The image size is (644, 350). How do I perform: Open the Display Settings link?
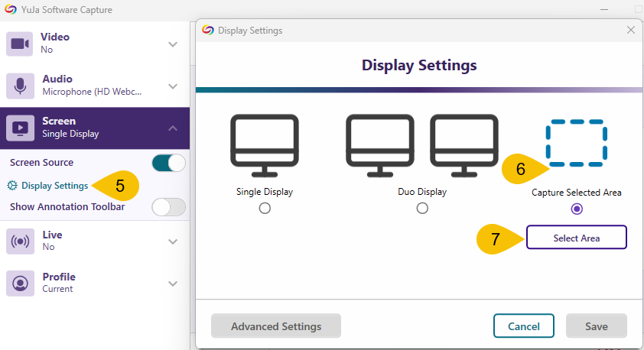[54, 186]
